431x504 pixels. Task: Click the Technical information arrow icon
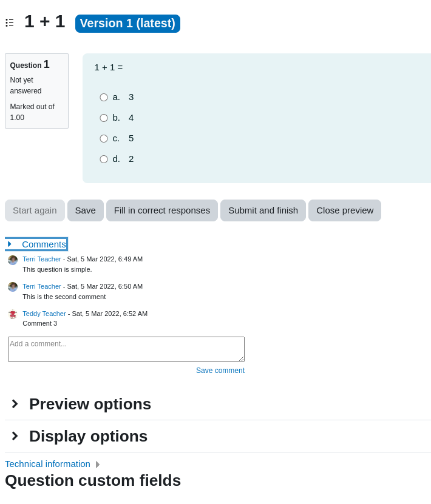click(x=98, y=465)
